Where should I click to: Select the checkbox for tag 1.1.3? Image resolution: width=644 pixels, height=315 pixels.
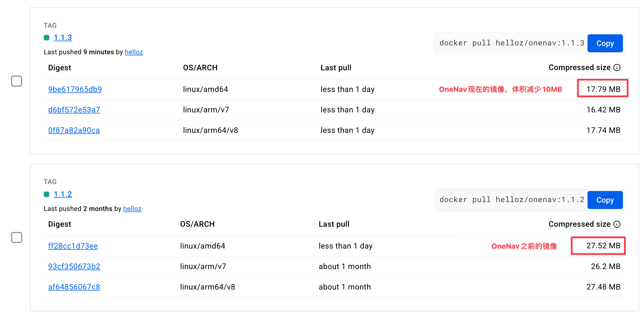(x=17, y=81)
